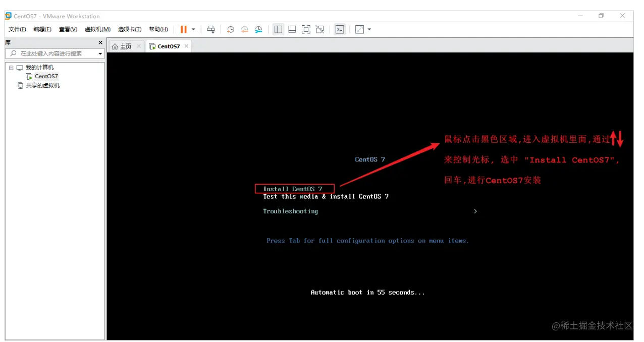Select 共享的虚拟机 in the library tree

[42, 85]
